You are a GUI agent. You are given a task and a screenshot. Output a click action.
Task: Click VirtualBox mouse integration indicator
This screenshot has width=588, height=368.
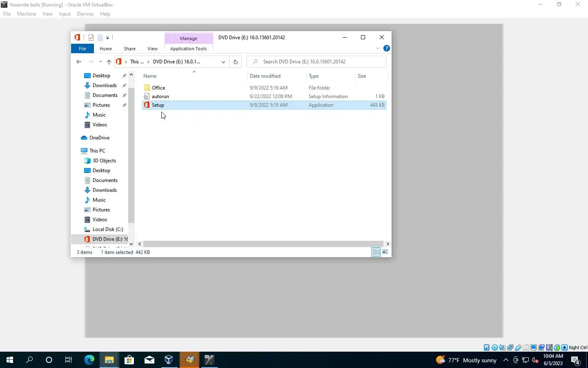point(557,348)
